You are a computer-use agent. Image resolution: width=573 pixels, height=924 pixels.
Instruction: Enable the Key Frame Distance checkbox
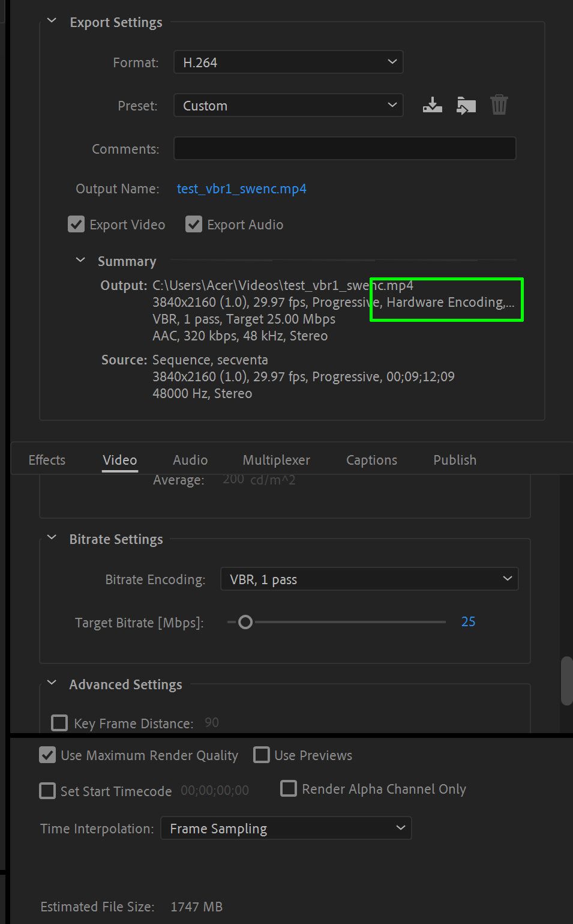click(x=59, y=723)
